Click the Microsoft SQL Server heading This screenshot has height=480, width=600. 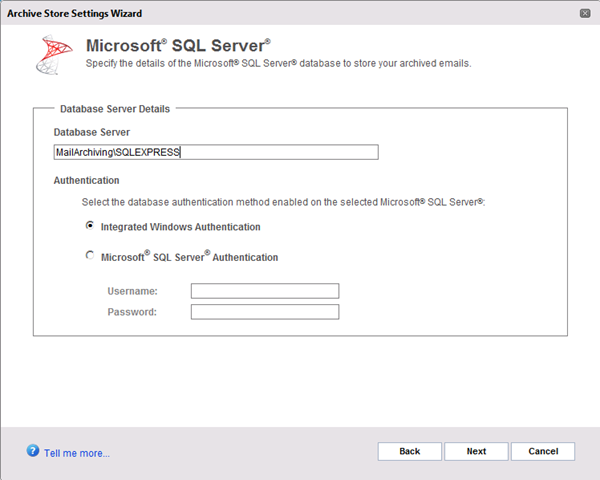coord(178,46)
